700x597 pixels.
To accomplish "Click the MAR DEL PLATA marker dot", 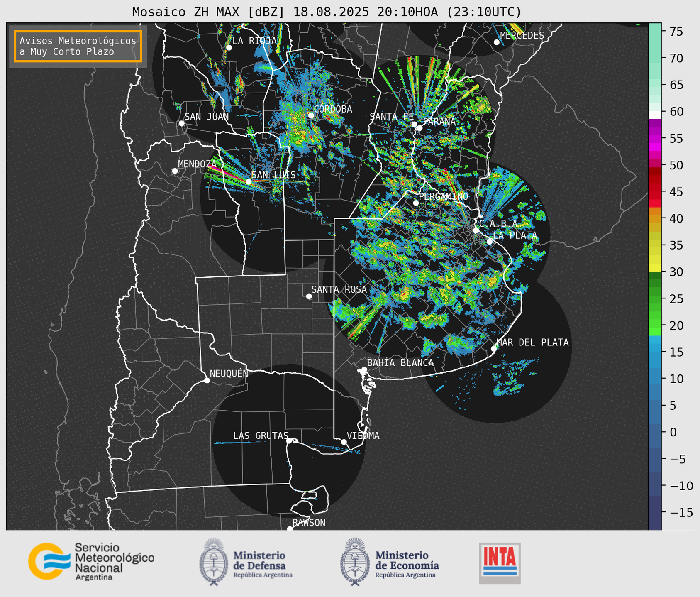I will point(494,349).
